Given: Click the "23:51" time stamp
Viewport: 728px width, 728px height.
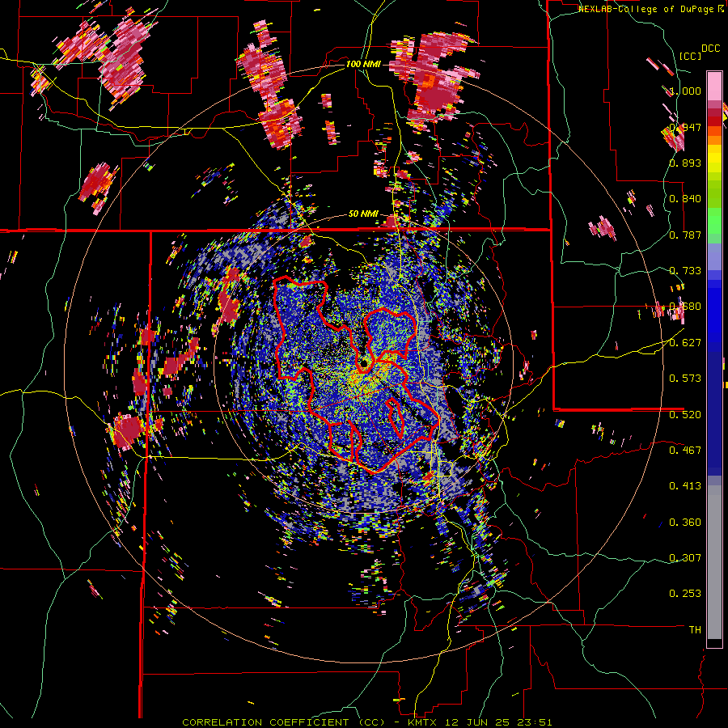Looking at the screenshot, I should pos(535,722).
